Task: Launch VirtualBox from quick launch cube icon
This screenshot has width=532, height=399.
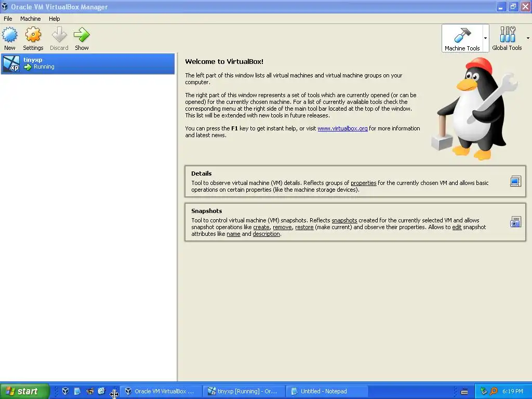Action: [x=65, y=391]
